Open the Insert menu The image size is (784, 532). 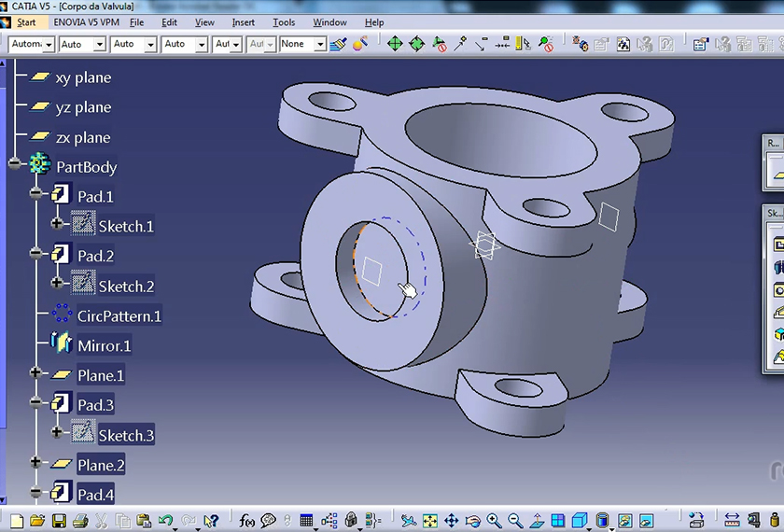243,22
